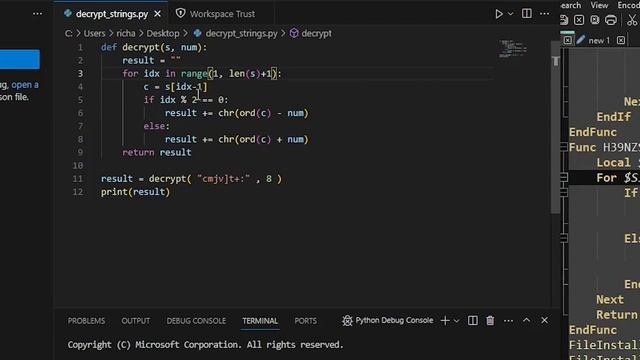Click the 'def decrypt(s, num):' line

pyautogui.click(x=154, y=47)
